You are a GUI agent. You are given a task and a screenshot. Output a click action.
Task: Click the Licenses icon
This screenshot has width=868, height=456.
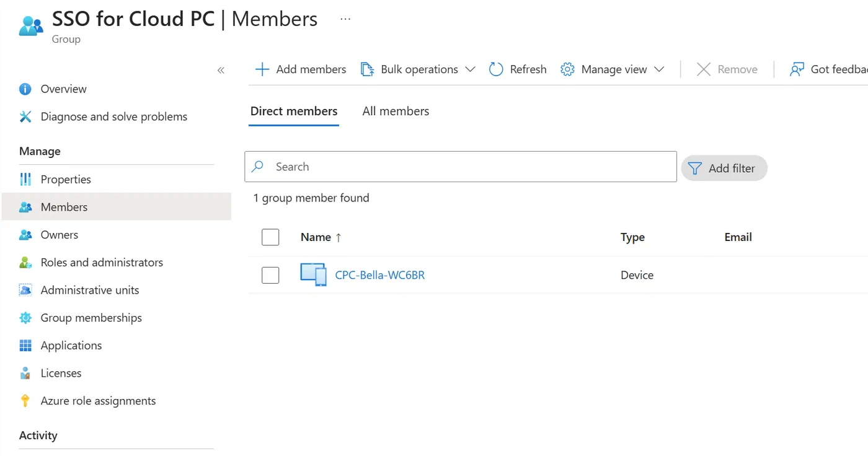[x=25, y=373]
